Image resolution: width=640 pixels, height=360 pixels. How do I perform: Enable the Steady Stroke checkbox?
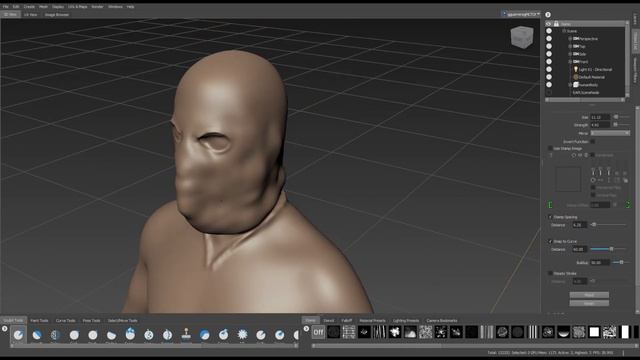click(x=550, y=273)
